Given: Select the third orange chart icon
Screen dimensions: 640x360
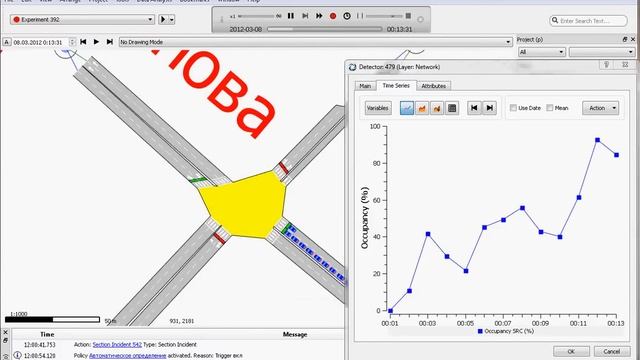Looking at the screenshot, I should coord(437,108).
